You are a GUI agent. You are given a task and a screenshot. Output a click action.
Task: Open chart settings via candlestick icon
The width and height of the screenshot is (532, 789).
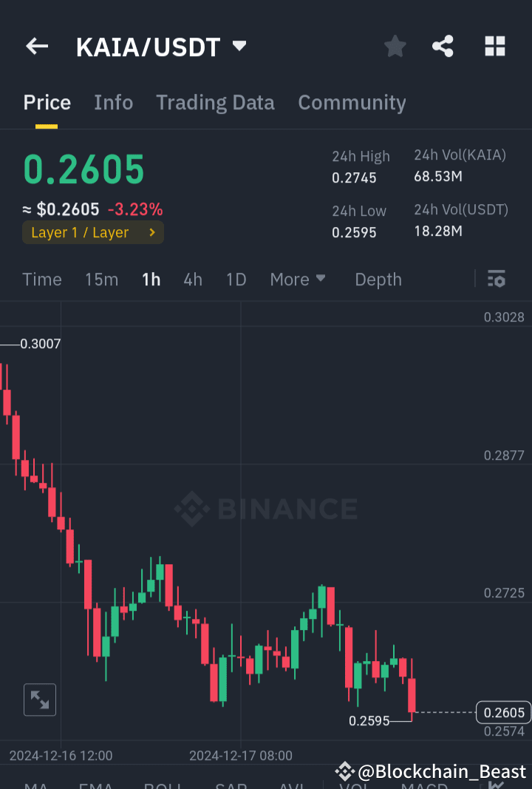496,279
